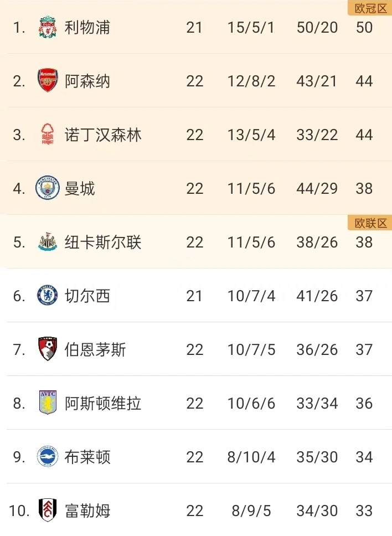The height and width of the screenshot is (536, 392).
Task: Open team name 利物浦
Action: tap(87, 27)
